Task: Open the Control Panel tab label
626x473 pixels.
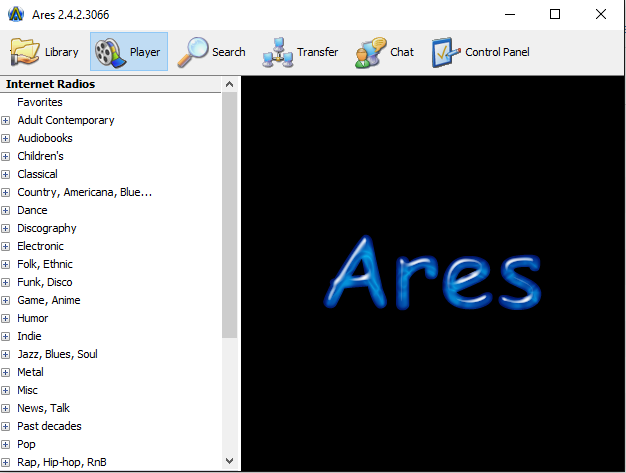Action: (x=497, y=52)
